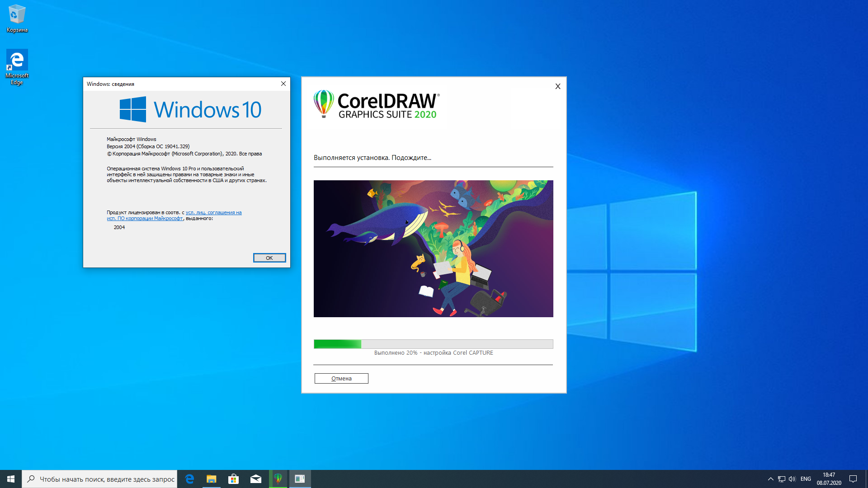The image size is (868, 488).
Task: Open Edge from the taskbar
Action: pos(189,479)
